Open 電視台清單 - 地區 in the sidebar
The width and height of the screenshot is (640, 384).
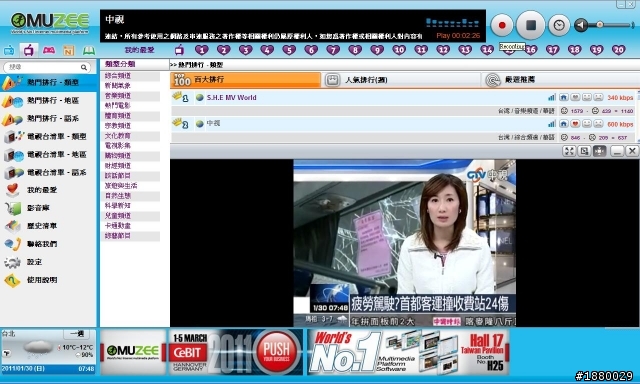click(49, 154)
